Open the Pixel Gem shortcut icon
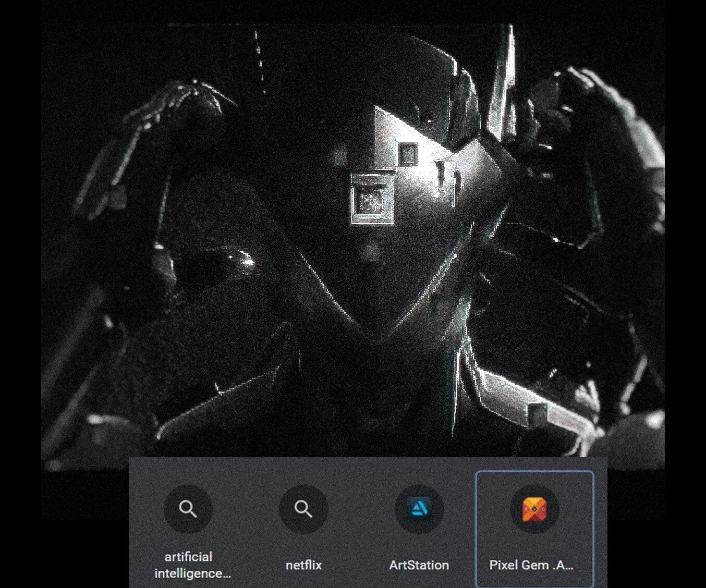 [534, 509]
